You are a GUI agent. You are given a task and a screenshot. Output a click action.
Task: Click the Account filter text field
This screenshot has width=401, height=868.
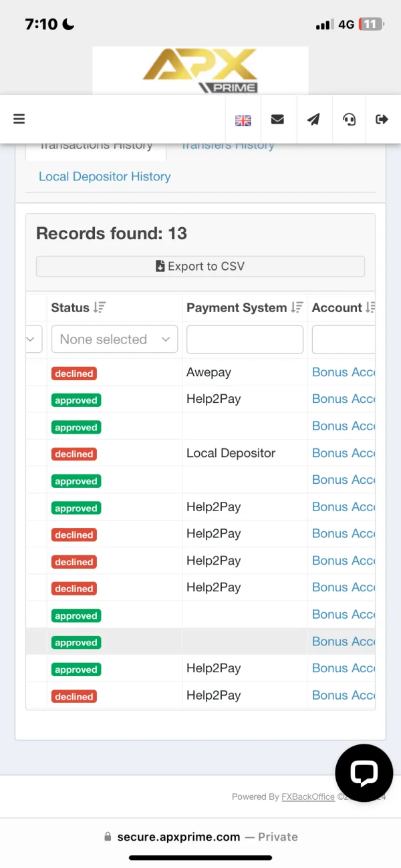coord(344,339)
